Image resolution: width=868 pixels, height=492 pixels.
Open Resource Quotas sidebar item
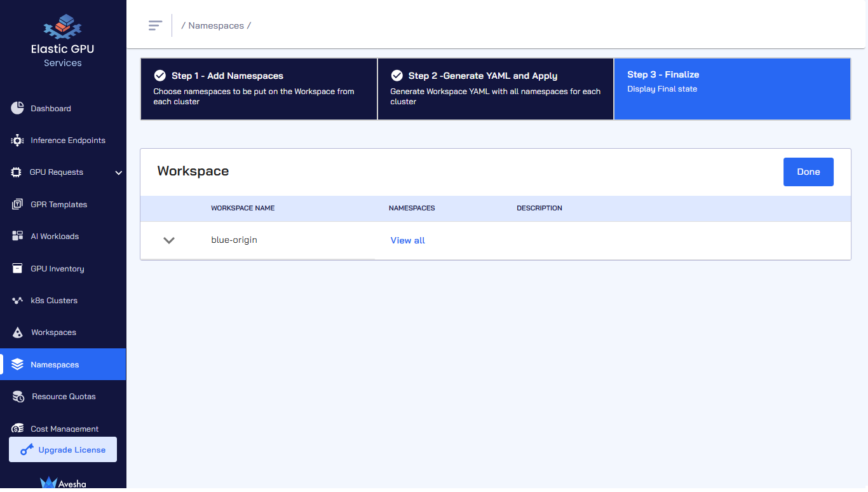click(63, 397)
